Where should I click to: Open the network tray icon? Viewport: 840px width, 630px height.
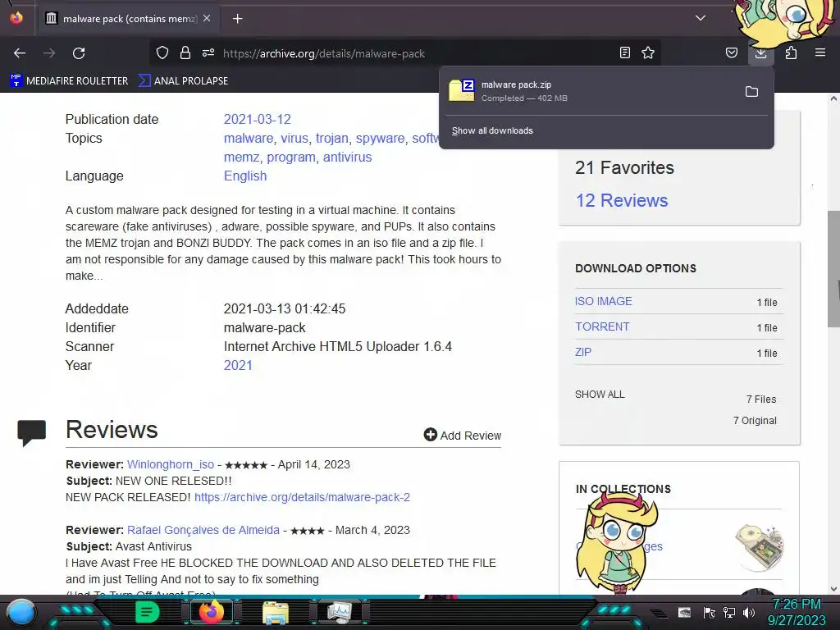pos(729,612)
